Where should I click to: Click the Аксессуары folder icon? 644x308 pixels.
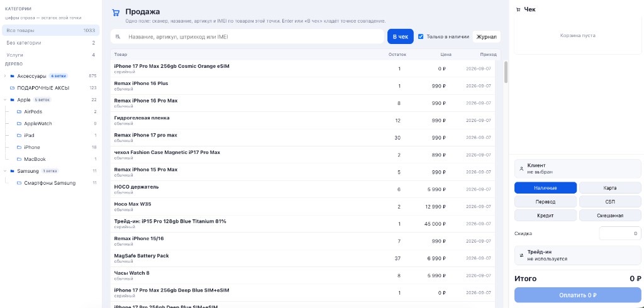click(13, 76)
